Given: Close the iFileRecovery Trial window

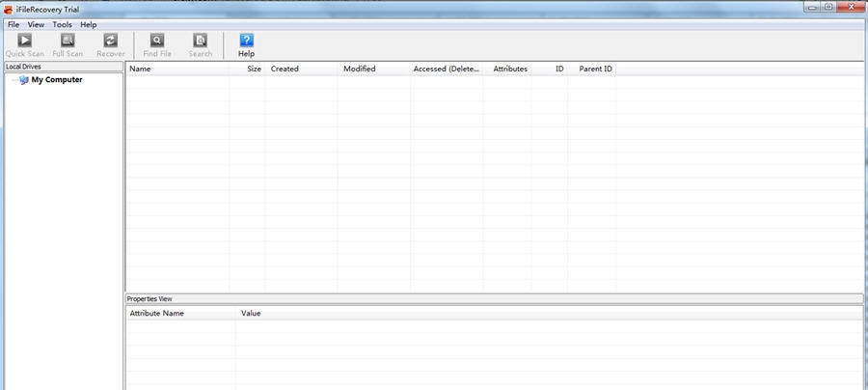Looking at the screenshot, I should click(851, 7).
